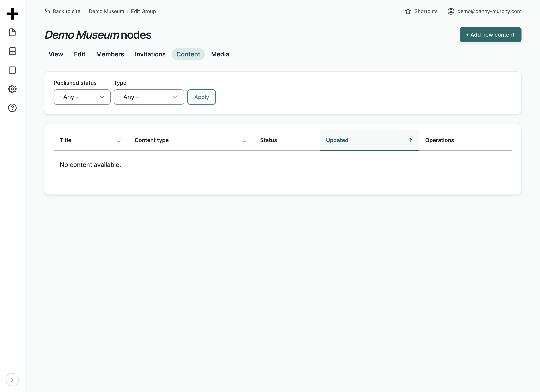Click the plus logo icon in sidebar
The width and height of the screenshot is (540, 392).
click(x=12, y=14)
